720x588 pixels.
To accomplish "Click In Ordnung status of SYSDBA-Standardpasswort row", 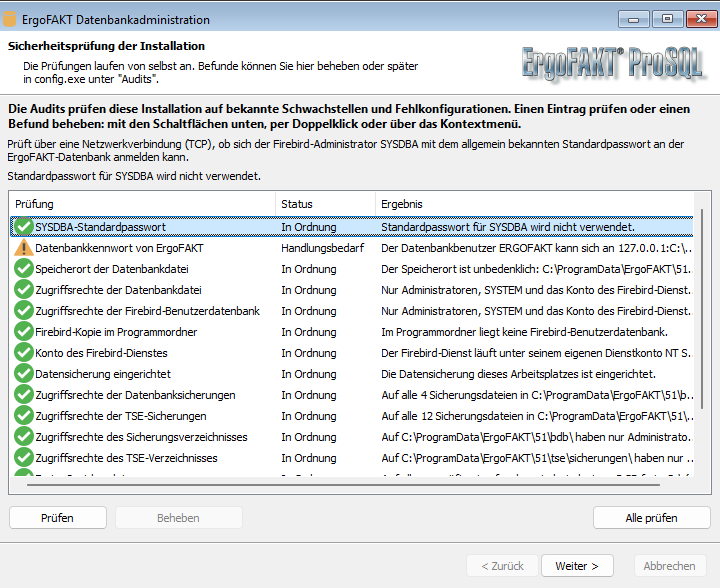I will pos(309,227).
